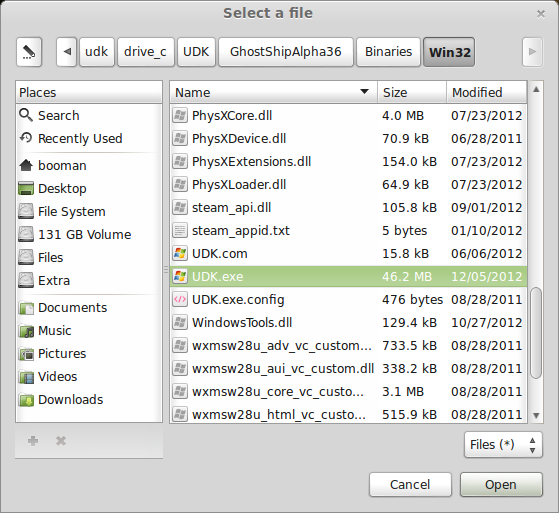The height and width of the screenshot is (513, 559).
Task: Select PhysXDevice.dll in the list
Action: click(x=348, y=138)
